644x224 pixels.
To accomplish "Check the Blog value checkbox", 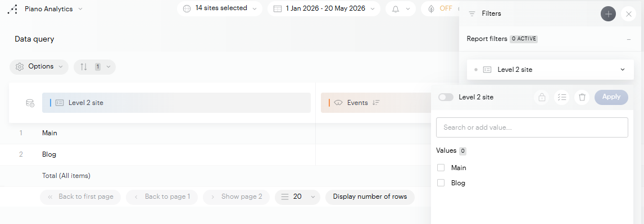I will click(441, 183).
